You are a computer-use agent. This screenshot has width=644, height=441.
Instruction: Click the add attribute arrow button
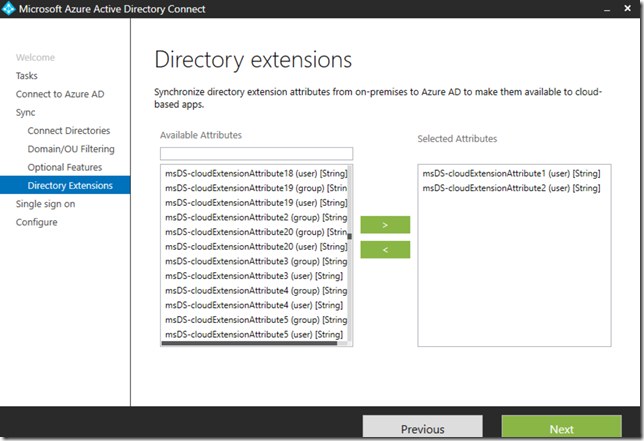coord(385,225)
